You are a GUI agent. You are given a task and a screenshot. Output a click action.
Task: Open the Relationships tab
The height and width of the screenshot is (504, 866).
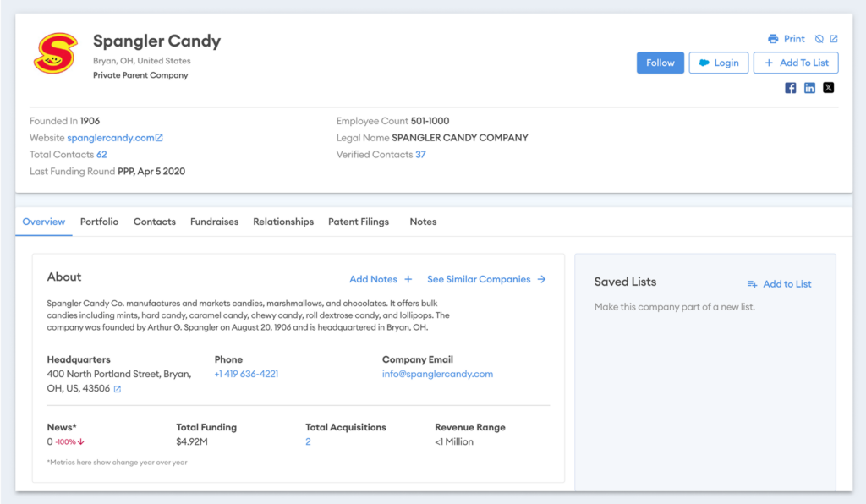pos(283,222)
